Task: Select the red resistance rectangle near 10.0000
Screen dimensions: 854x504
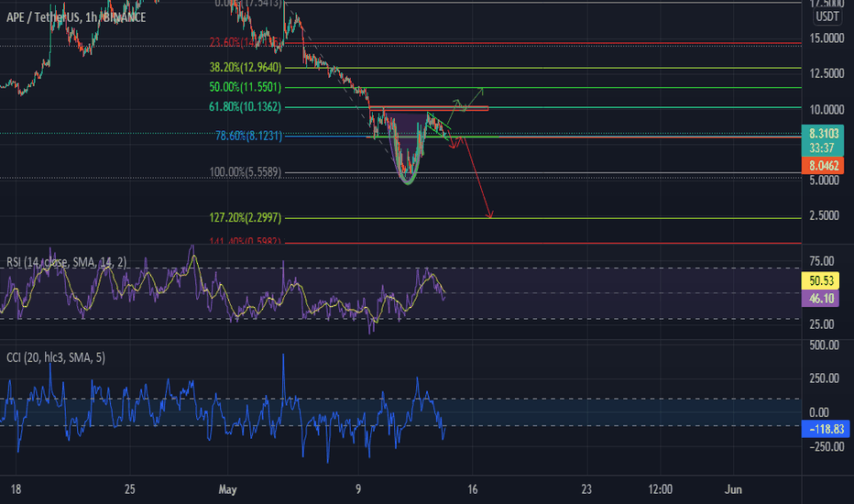Action: tap(429, 108)
